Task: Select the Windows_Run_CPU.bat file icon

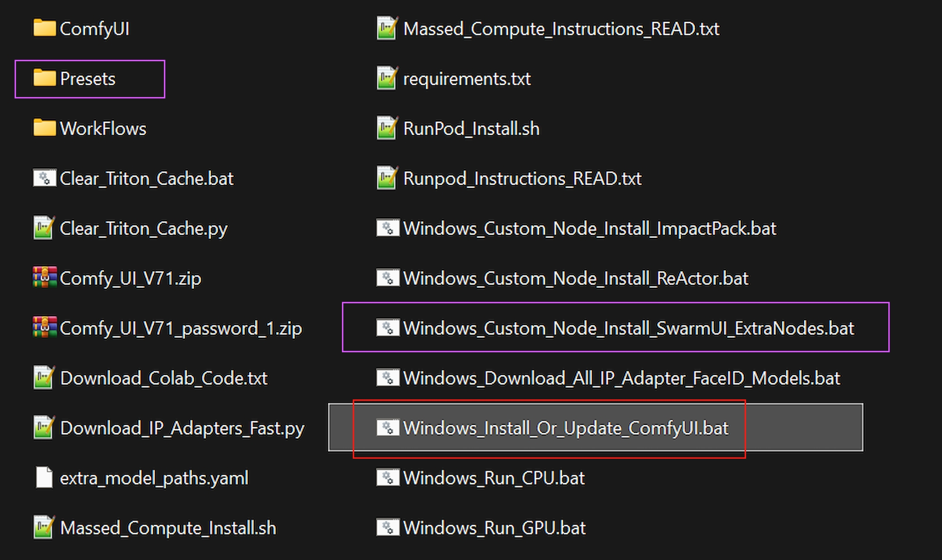Action: 388,478
